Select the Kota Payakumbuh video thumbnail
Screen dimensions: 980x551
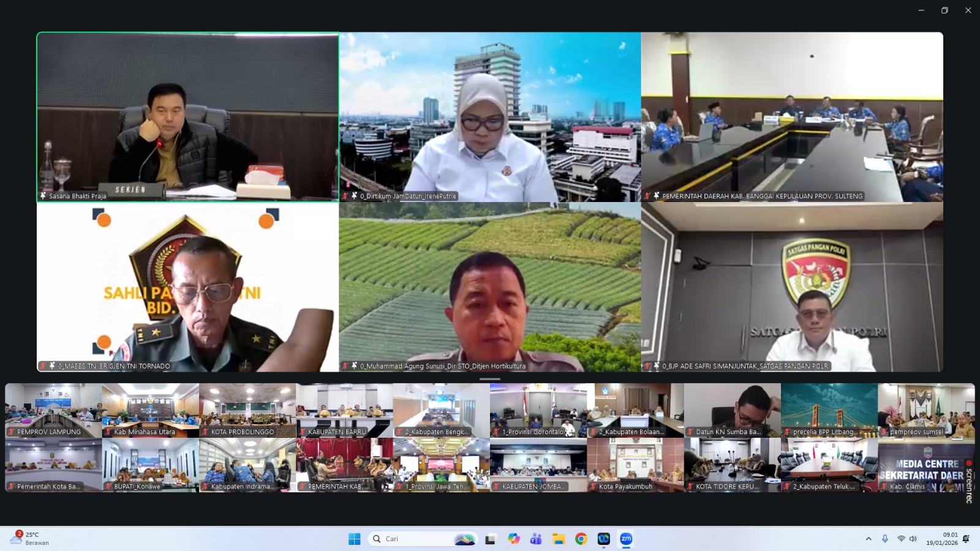(x=635, y=463)
